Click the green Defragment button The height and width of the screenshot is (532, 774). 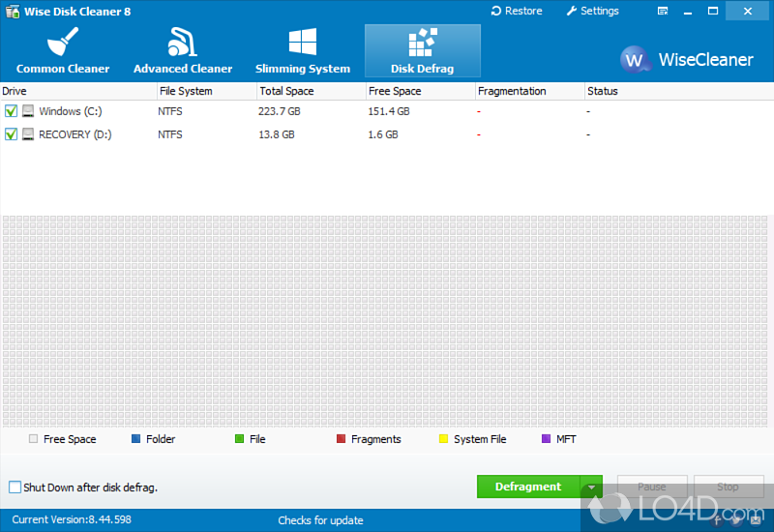click(x=528, y=487)
